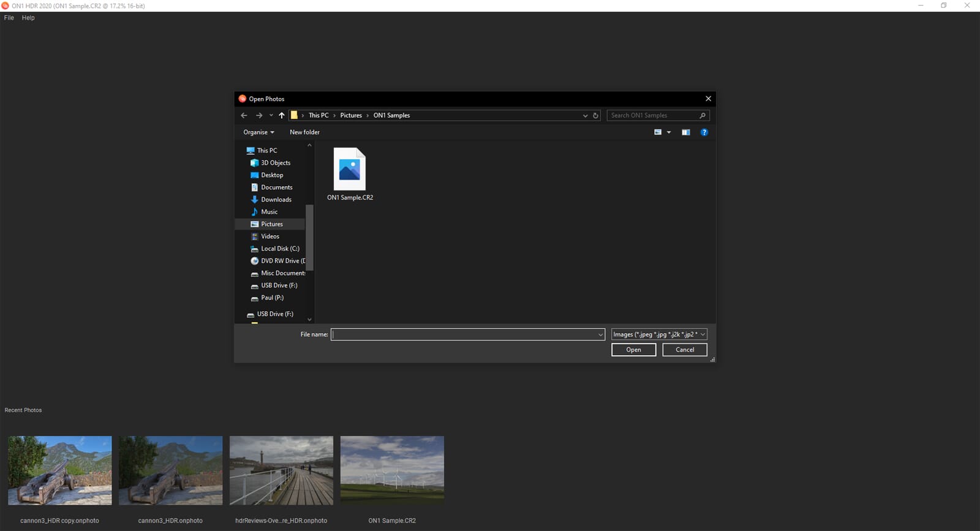Image resolution: width=980 pixels, height=531 pixels.
Task: Open the Videos folder
Action: point(270,236)
